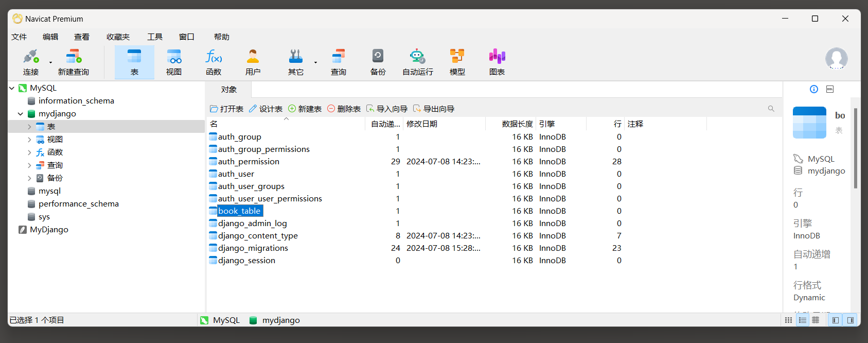The height and width of the screenshot is (343, 868).
Task: Click 删除表 delete table button
Action: 344,109
